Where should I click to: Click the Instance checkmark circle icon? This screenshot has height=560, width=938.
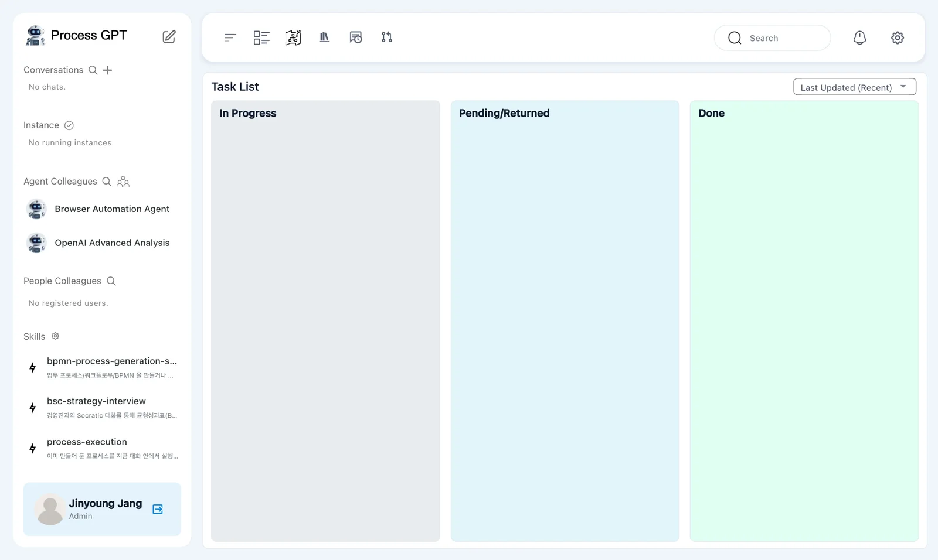69,125
